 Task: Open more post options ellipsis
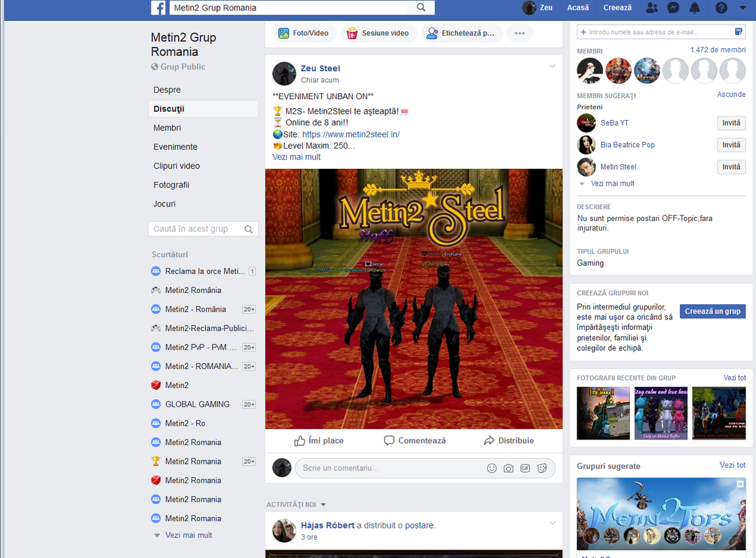519,33
